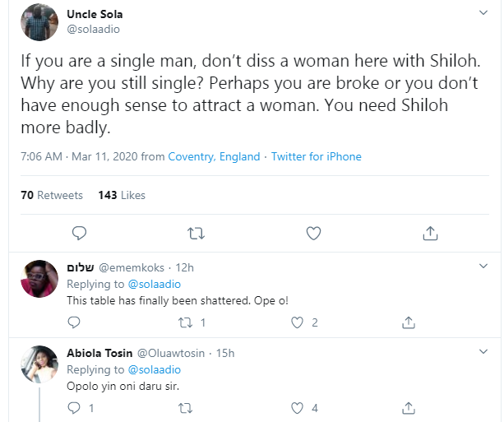Screen dimensions: 504x422
Task: Like Abiola Tosin's reply
Action: [x=300, y=408]
